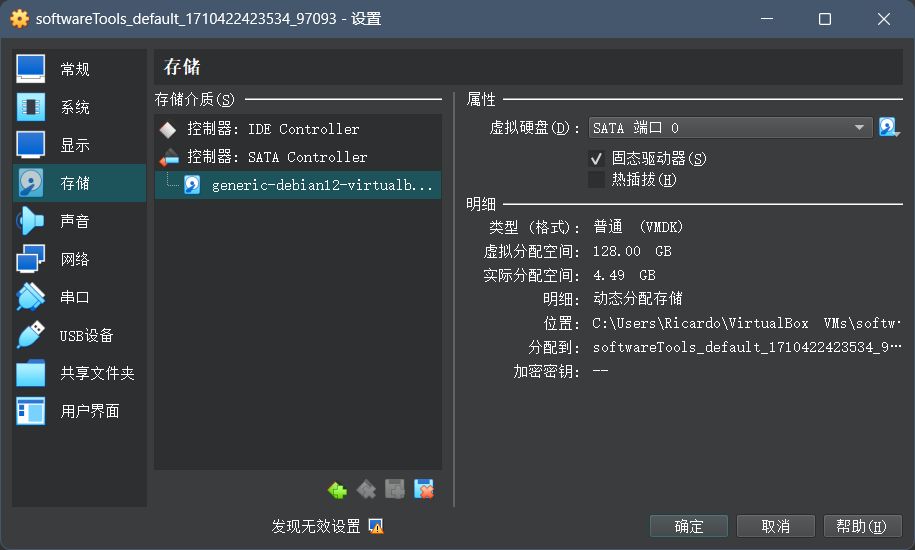Click the remove attachment icon
Image resolution: width=915 pixels, height=550 pixels.
point(424,489)
